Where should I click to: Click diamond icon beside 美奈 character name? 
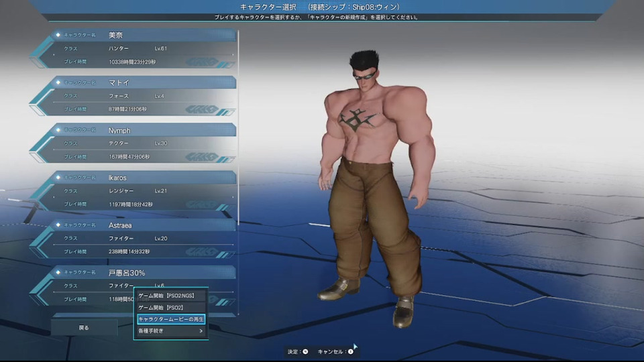point(58,35)
